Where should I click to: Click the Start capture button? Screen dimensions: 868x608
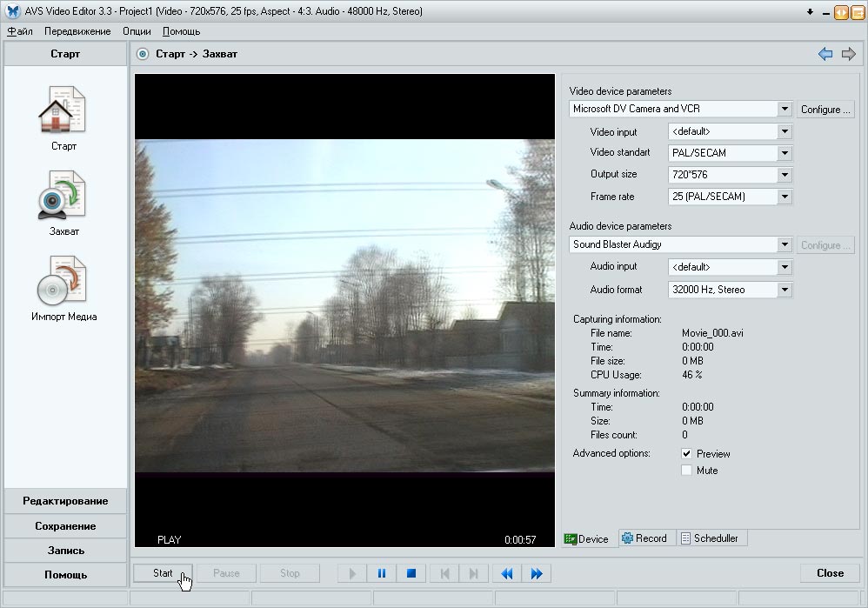click(164, 573)
